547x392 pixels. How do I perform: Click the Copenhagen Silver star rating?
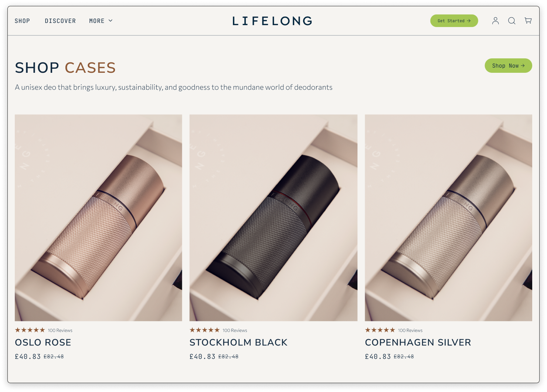point(380,330)
